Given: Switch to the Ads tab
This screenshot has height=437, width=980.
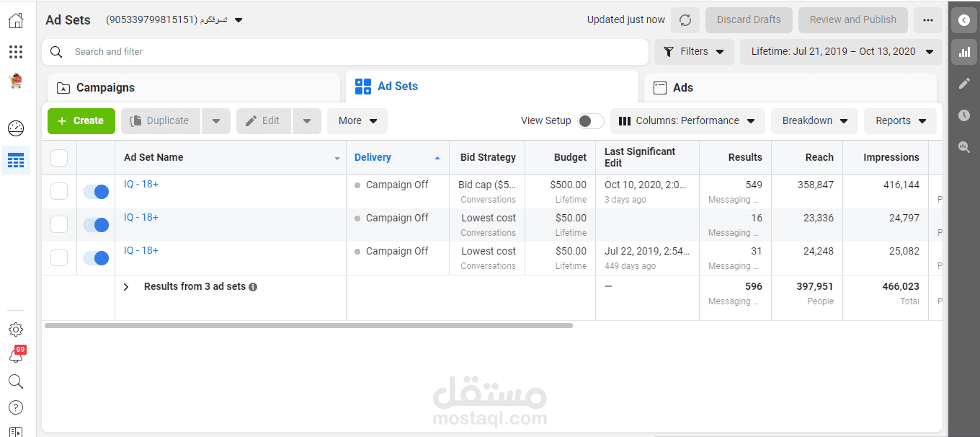Looking at the screenshot, I should [790, 88].
